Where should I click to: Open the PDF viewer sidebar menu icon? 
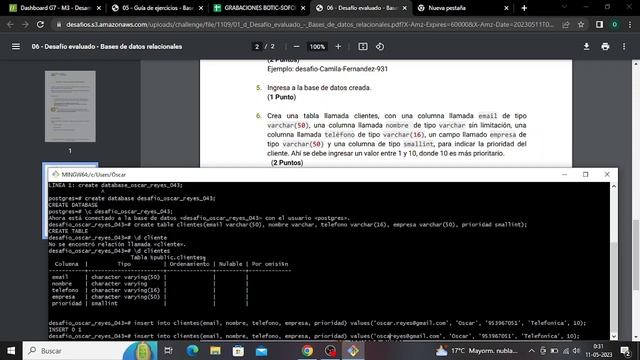click(x=16, y=47)
